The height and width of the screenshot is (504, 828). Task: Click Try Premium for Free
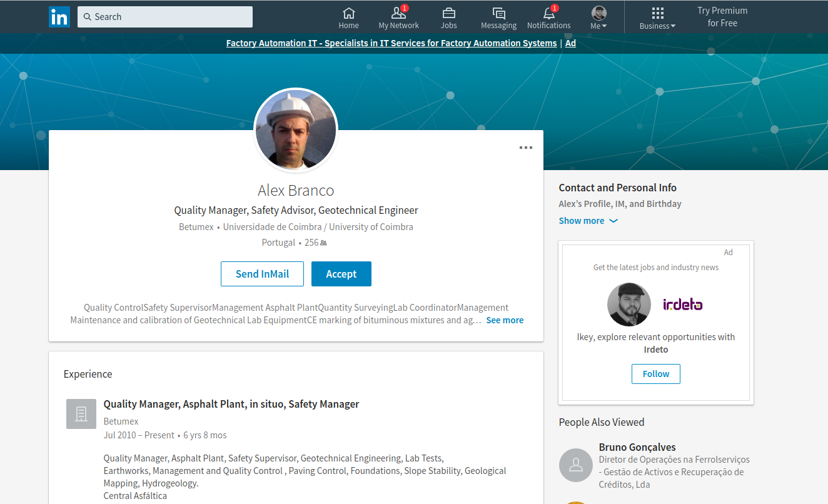click(x=722, y=17)
